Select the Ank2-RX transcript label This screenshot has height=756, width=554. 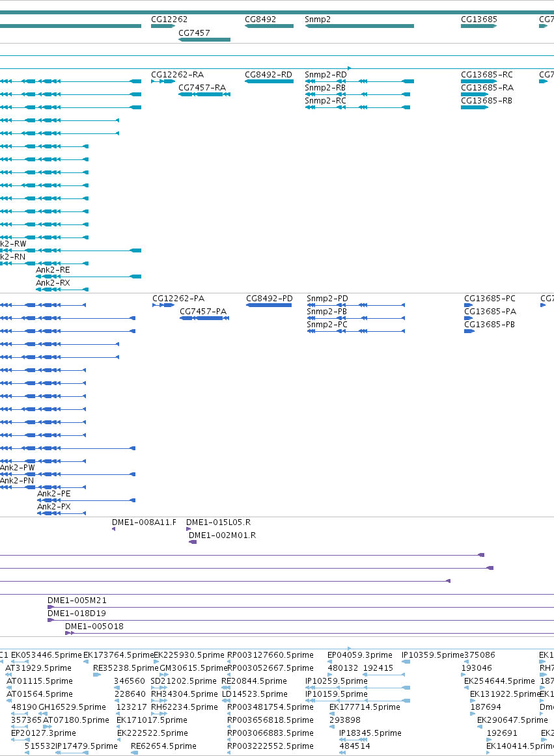pyautogui.click(x=53, y=283)
